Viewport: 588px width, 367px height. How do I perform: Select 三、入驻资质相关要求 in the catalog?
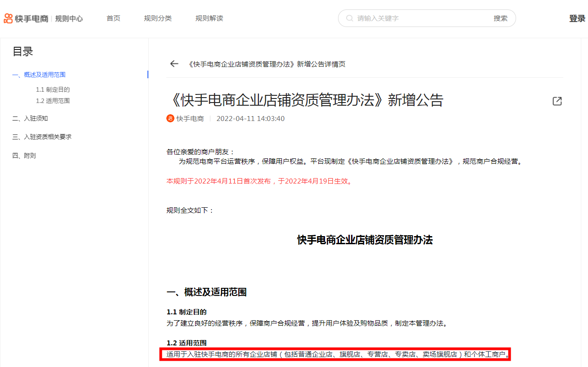(42, 137)
